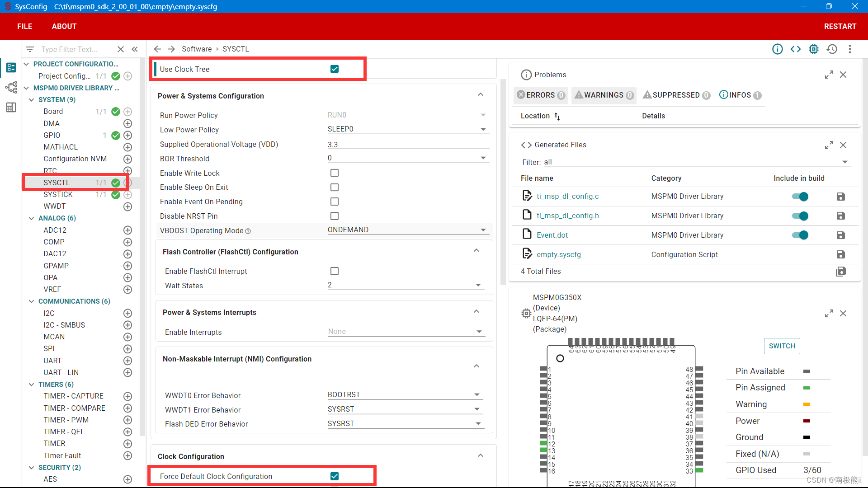Image resolution: width=868 pixels, height=488 pixels.
Task: Open history icon in toolbar
Action: click(832, 49)
